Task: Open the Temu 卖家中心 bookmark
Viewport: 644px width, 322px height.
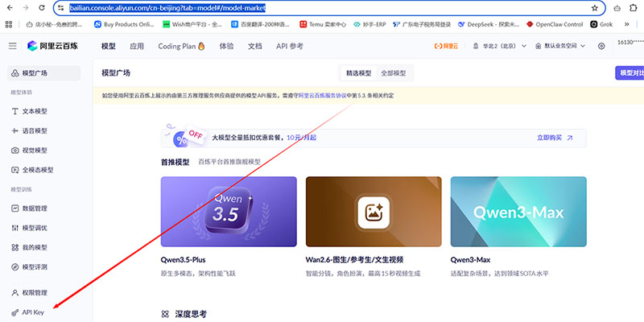Action: (323, 24)
